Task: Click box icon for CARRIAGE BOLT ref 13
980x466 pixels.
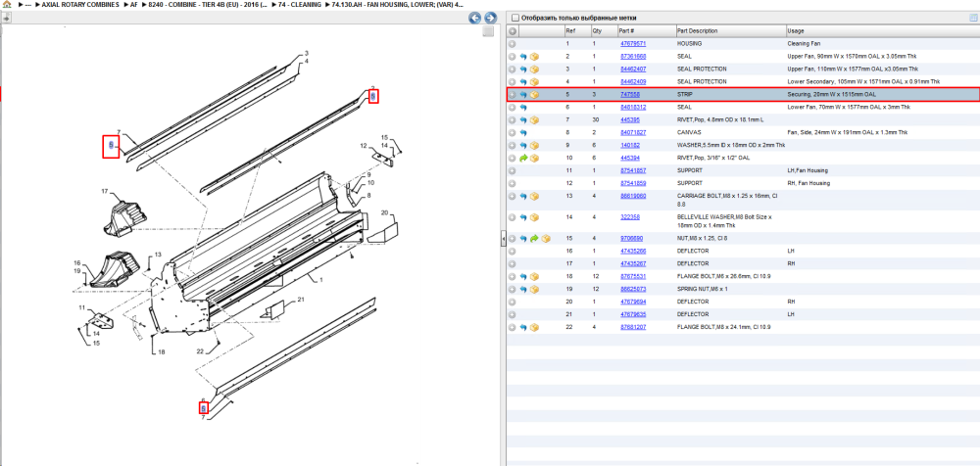Action: (534, 196)
